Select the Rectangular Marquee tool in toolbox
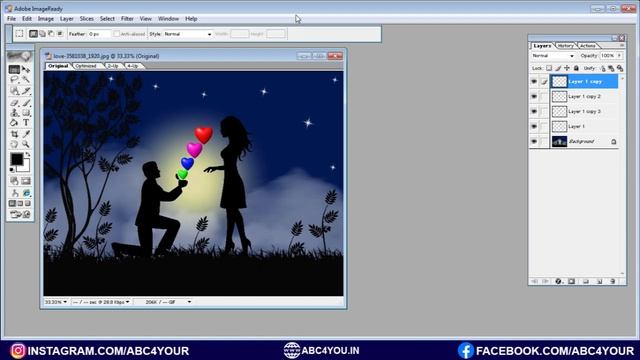640x360 pixels. (x=14, y=70)
